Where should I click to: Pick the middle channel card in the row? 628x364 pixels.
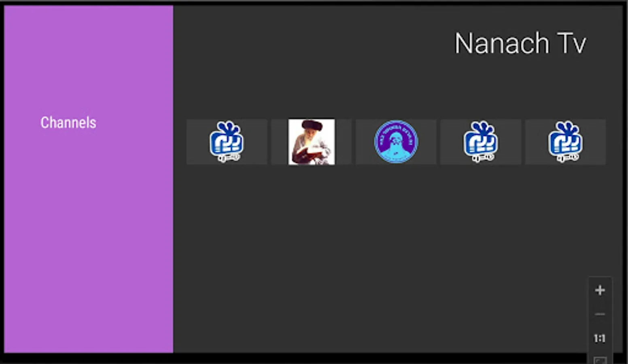click(x=396, y=142)
